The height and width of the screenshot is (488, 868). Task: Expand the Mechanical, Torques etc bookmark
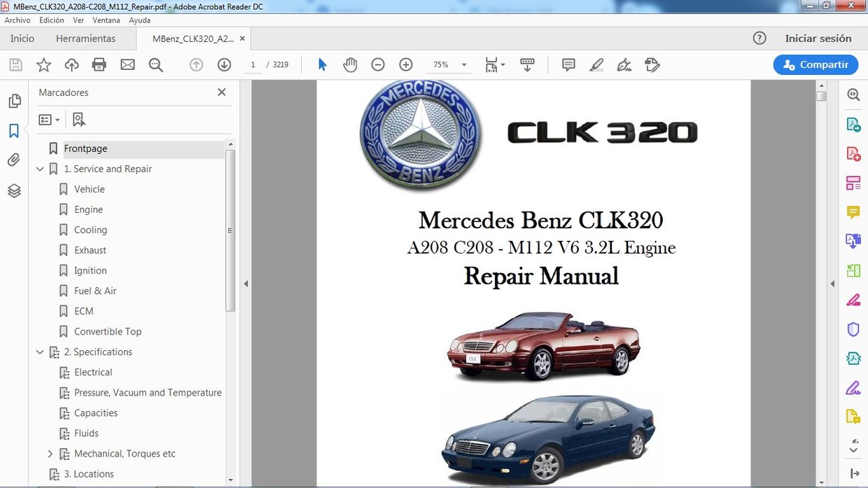(50, 454)
